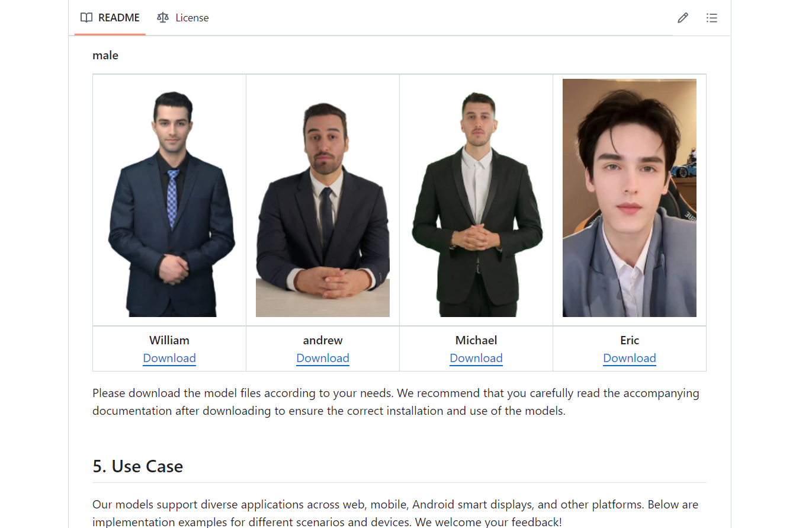The image size is (812, 528).
Task: Click the License scale icon
Action: click(163, 18)
